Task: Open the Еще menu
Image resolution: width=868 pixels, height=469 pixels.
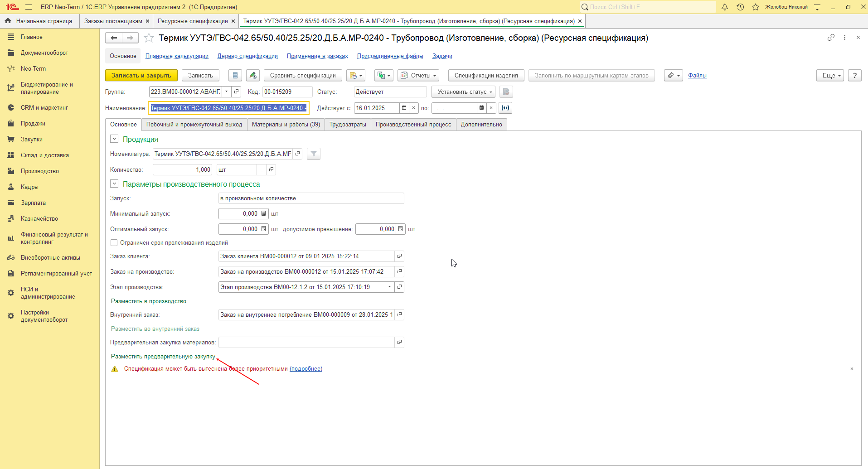Action: pos(830,76)
